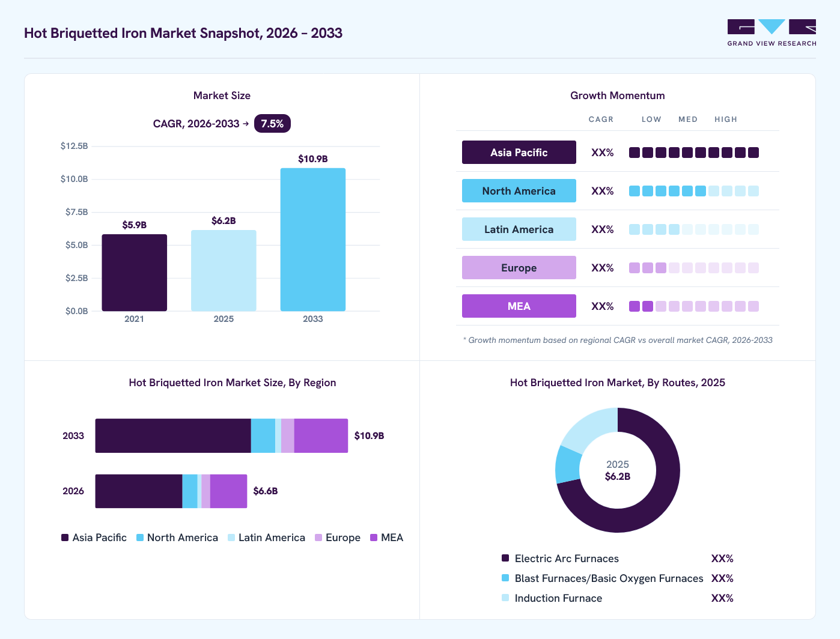This screenshot has height=639, width=840.
Task: Click the "Hot Briquetted Iron Market Size, By Region" heading
Action: (233, 383)
